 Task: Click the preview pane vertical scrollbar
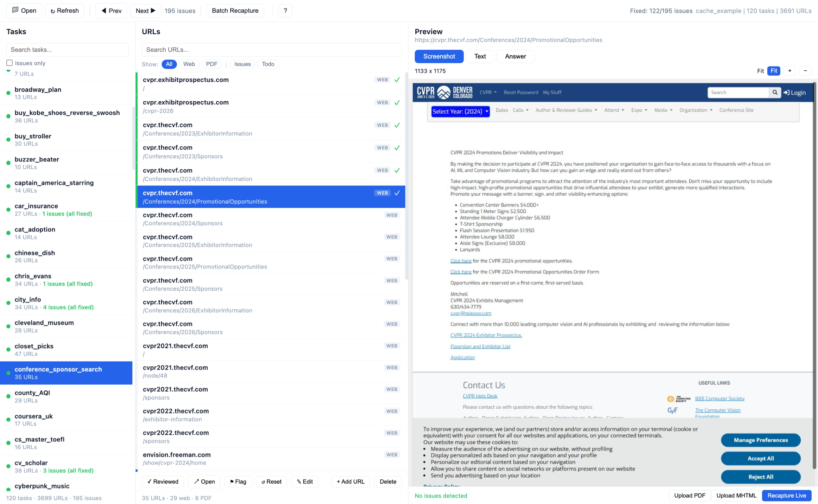point(814,275)
